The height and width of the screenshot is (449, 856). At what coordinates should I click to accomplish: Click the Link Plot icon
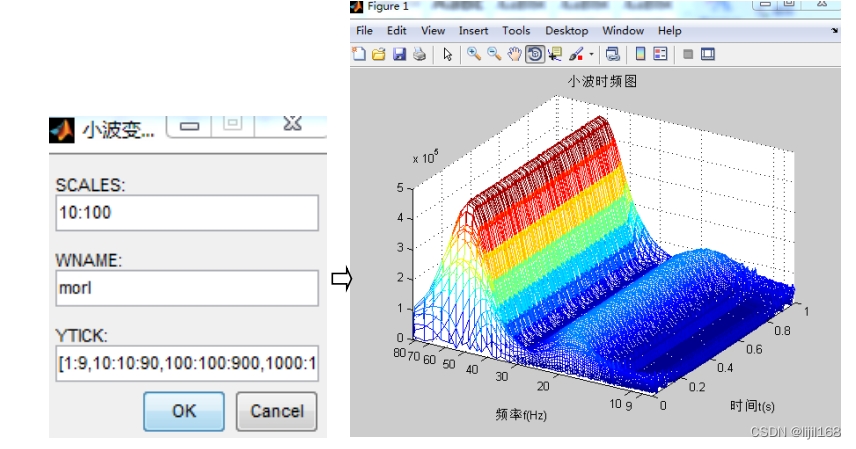pos(613,54)
